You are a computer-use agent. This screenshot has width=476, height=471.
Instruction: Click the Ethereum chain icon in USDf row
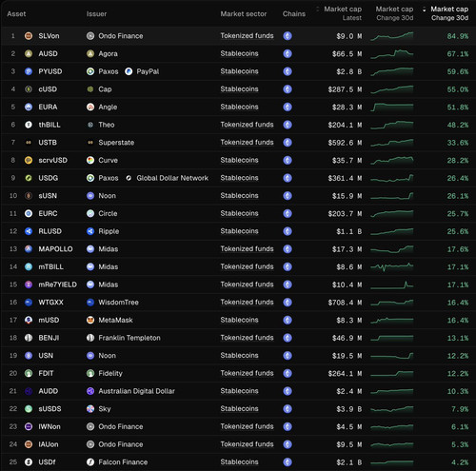288,462
